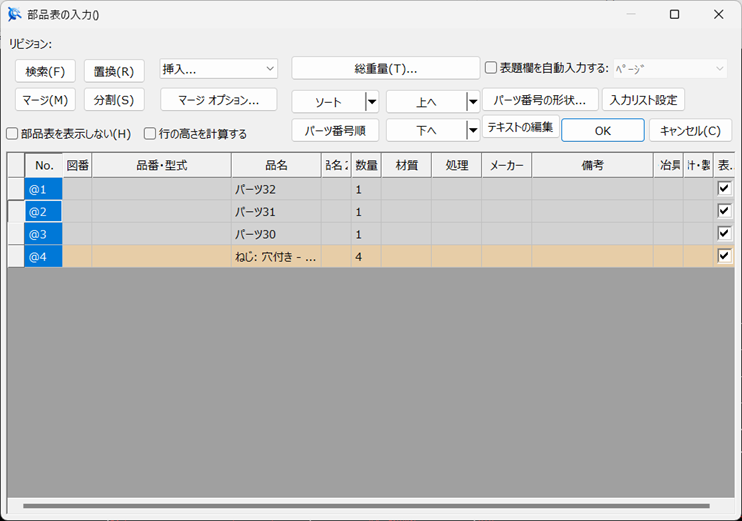Click the 入力リスト設定 button

pyautogui.click(x=643, y=100)
